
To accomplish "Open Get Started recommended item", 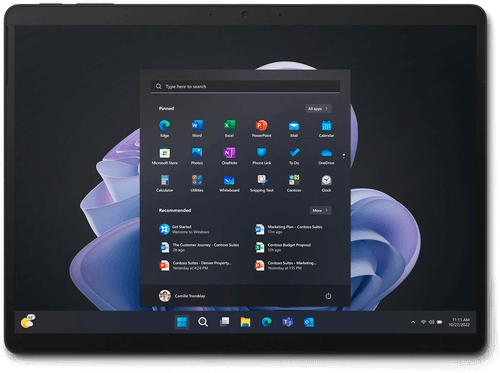I will [184, 229].
